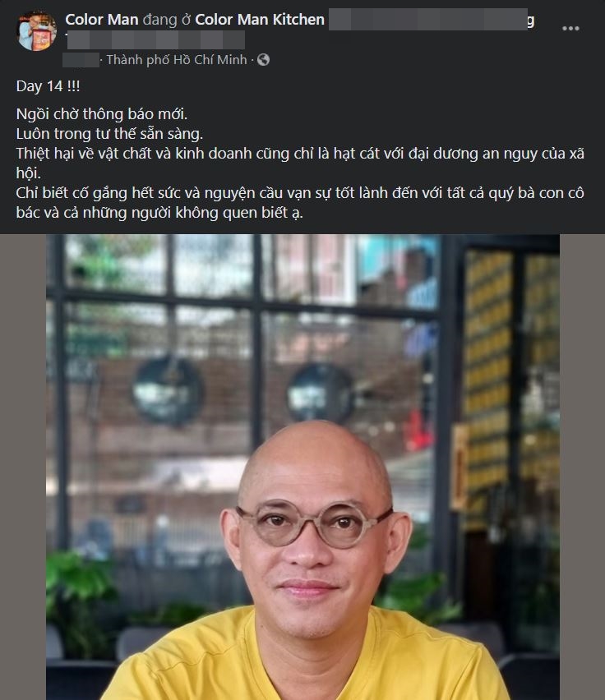Screen dimensions: 605x700
Task: Click the "Day 14 !!!" post text
Action: tap(48, 86)
